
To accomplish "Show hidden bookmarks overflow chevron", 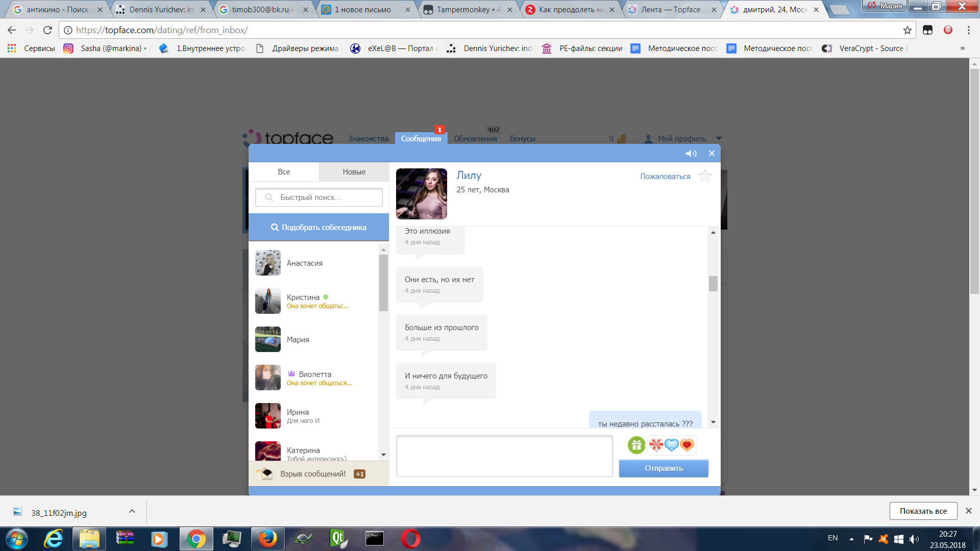I will pyautogui.click(x=962, y=48).
